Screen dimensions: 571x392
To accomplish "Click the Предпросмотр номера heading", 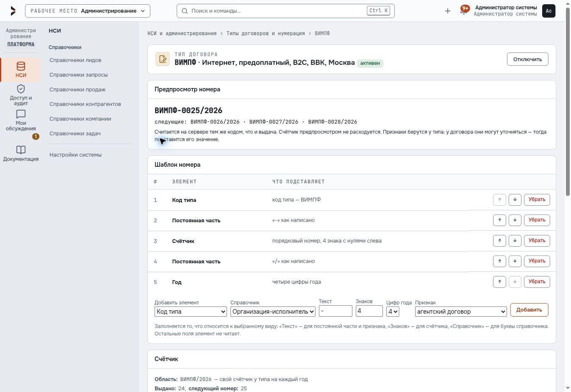I will tap(187, 89).
